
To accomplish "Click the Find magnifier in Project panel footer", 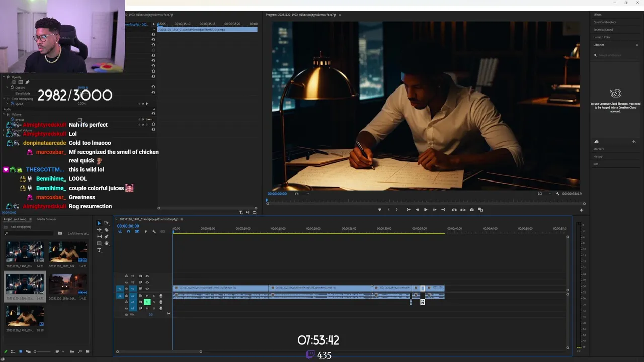I will click(x=80, y=352).
